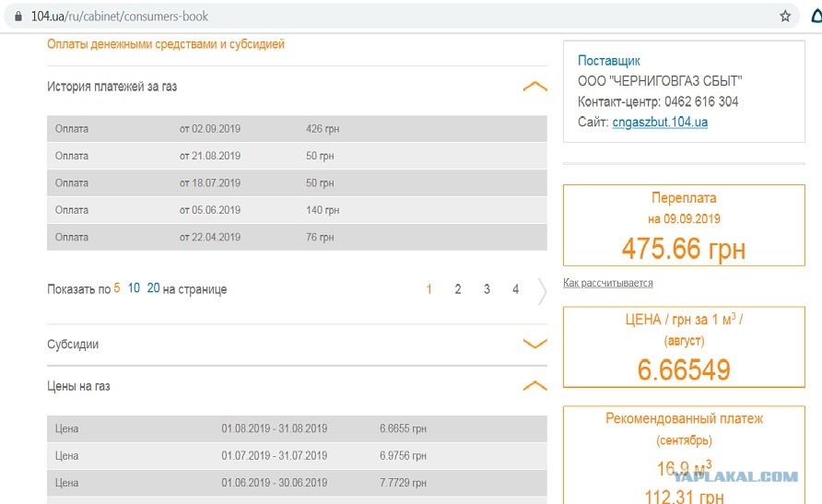Expand the Субсидии section
The image size is (822, 504).
point(534,344)
